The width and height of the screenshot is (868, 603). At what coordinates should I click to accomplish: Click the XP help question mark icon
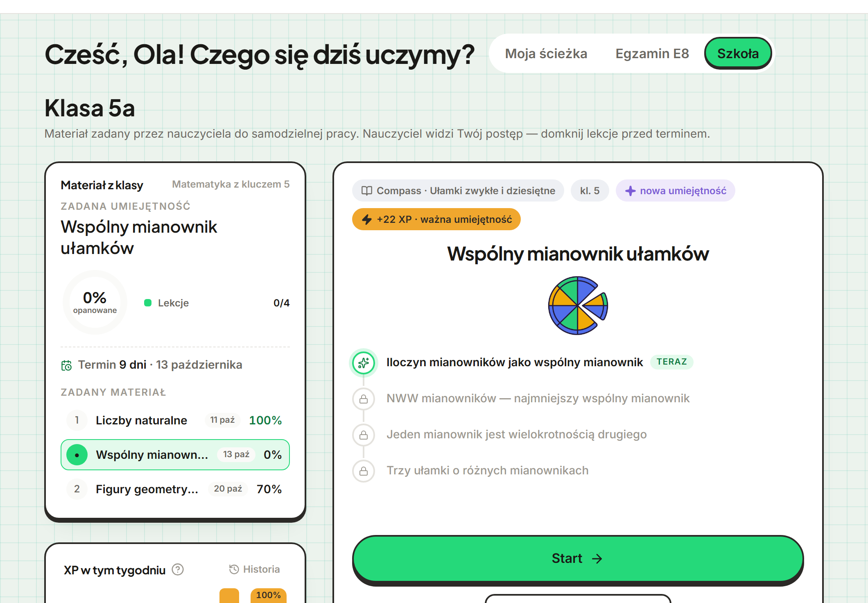(x=178, y=569)
